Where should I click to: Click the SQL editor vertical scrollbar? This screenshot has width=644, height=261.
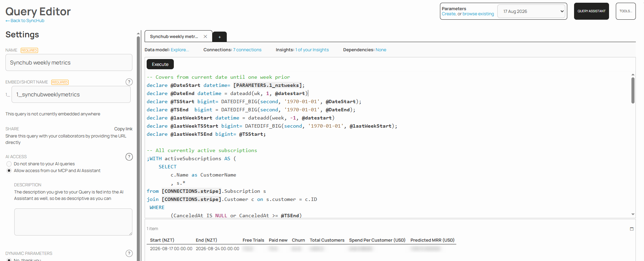pos(633,90)
